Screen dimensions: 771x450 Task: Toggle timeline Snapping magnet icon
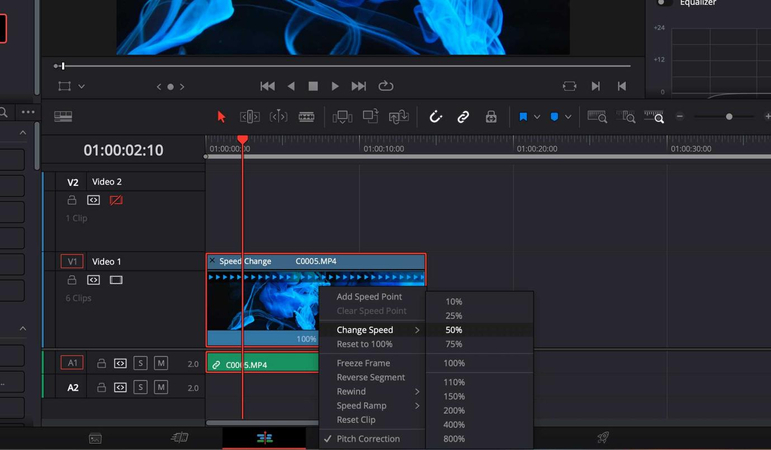[x=436, y=117]
